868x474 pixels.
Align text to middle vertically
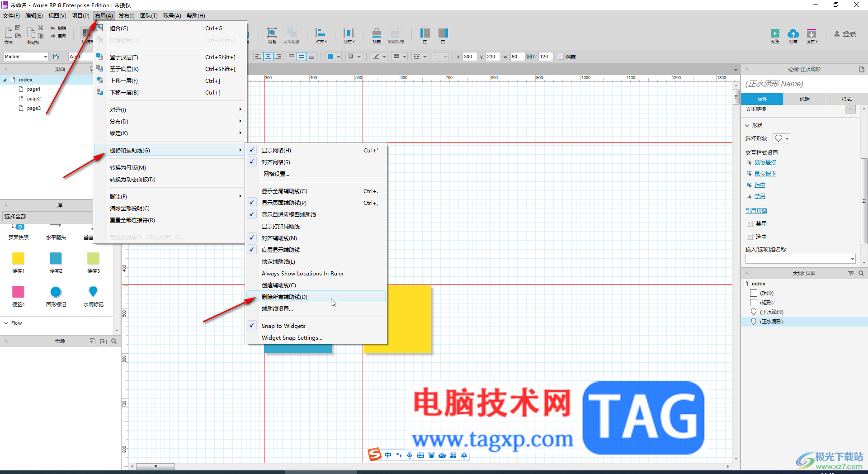pos(302,57)
